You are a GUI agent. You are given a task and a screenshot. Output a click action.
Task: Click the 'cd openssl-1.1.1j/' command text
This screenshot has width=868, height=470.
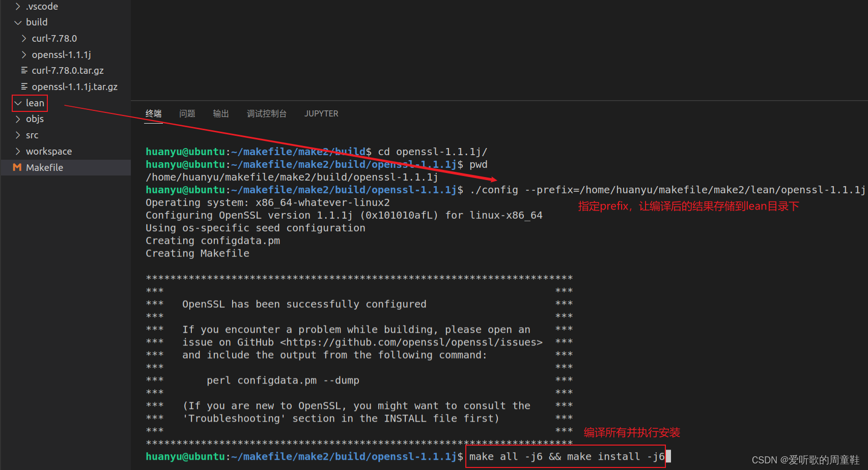click(x=433, y=152)
